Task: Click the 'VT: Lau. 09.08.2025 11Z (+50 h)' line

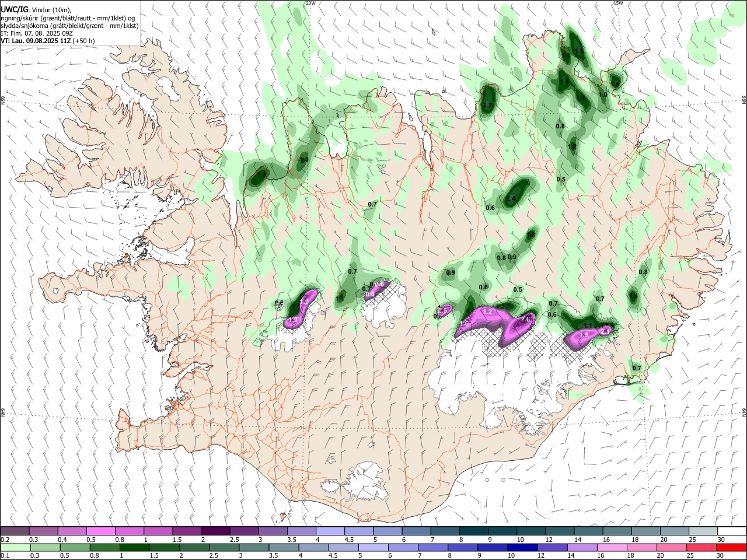Action: click(x=48, y=41)
